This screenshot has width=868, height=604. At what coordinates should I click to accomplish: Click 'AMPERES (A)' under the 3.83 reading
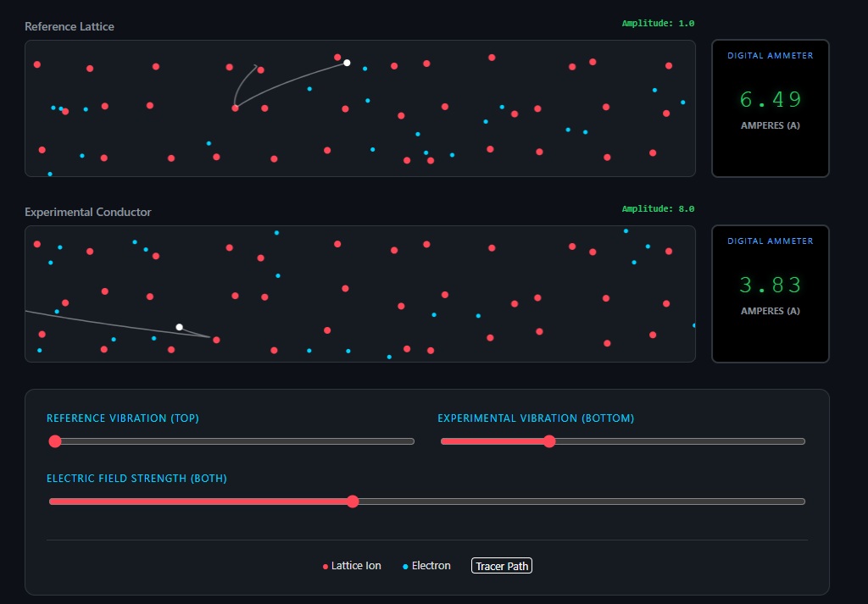coord(770,311)
